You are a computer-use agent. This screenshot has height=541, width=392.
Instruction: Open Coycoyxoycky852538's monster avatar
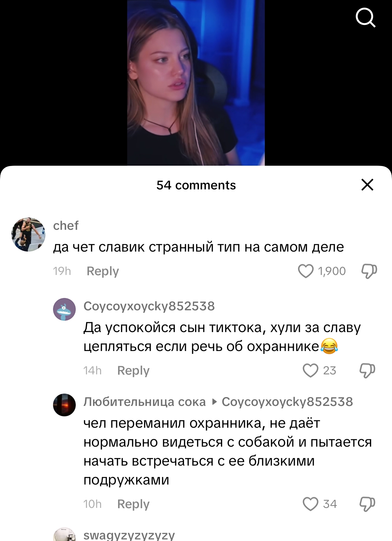pos(64,309)
